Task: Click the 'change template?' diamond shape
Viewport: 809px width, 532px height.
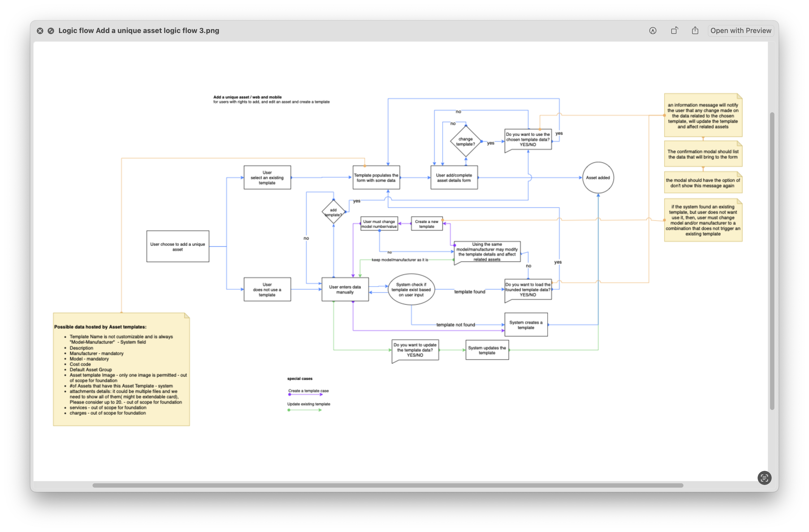Action: click(x=465, y=142)
